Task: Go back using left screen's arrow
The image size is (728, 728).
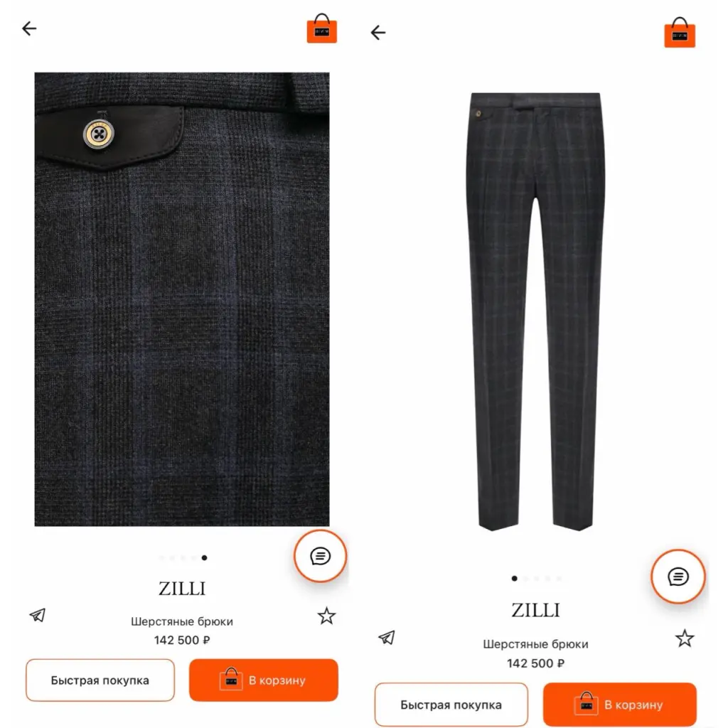Action: click(x=29, y=28)
